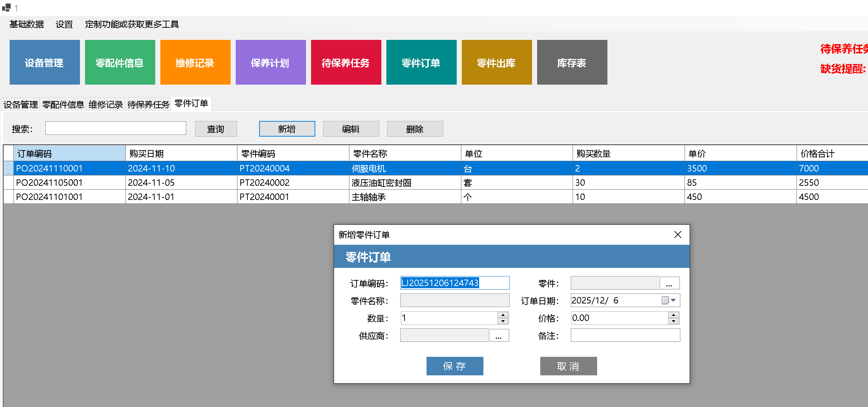This screenshot has width=868, height=407.
Task: Open the 零件出库 gold tile
Action: pos(497,62)
